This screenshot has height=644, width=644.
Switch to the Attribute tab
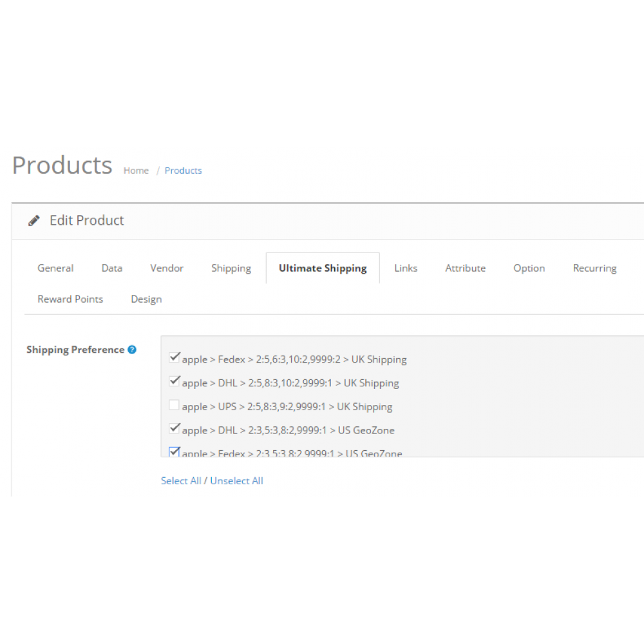(x=466, y=268)
